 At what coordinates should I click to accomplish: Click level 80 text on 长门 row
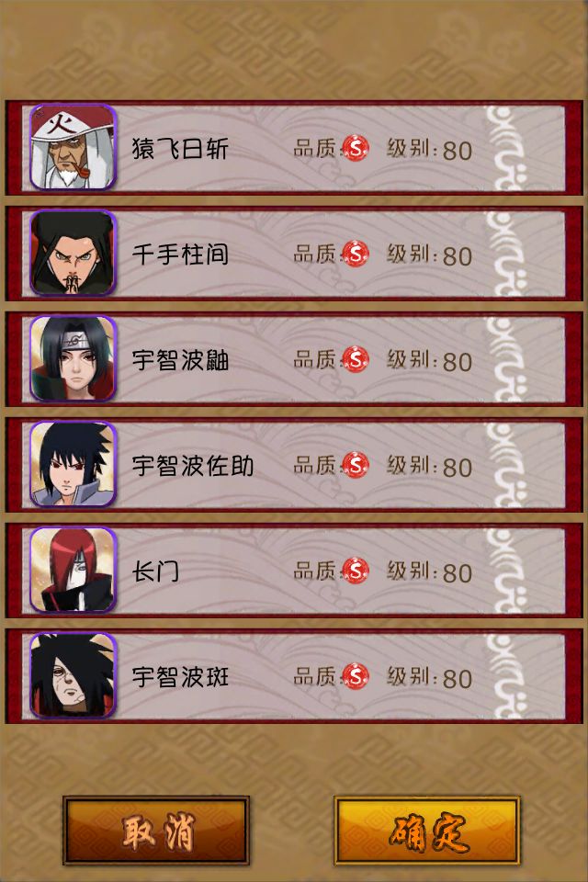(457, 573)
